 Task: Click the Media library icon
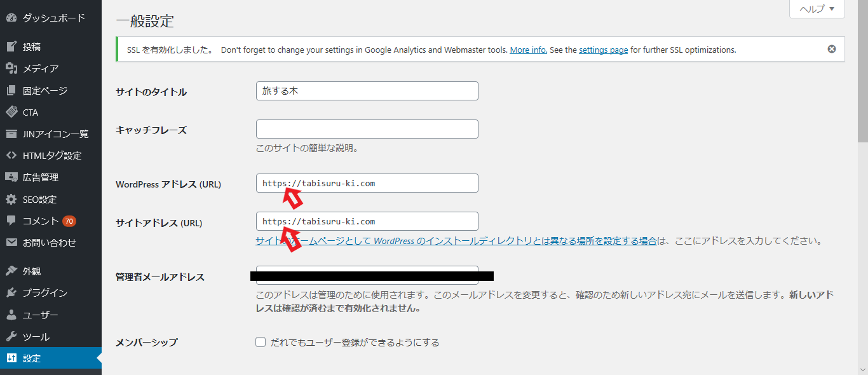pos(11,69)
